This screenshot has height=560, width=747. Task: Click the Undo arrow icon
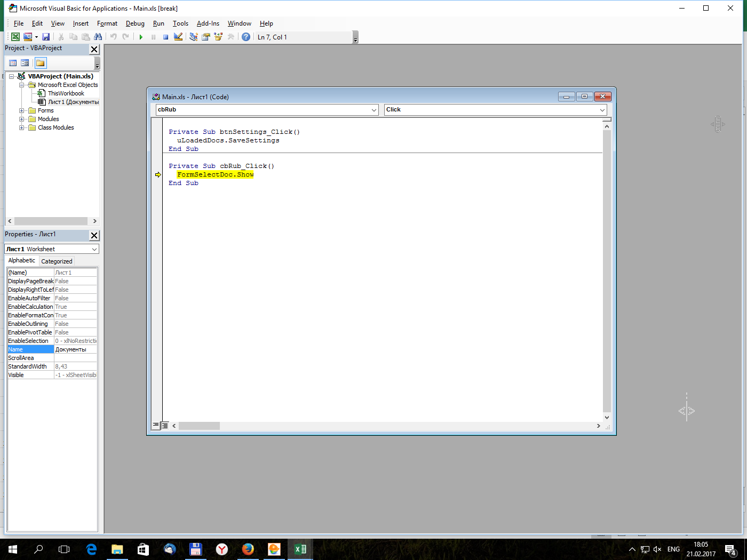pyautogui.click(x=113, y=37)
